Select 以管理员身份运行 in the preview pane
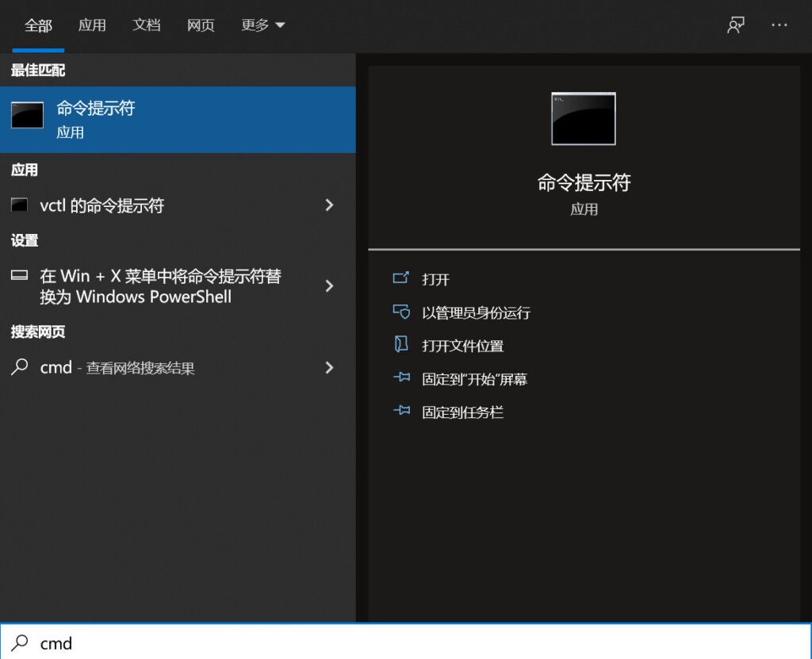Image resolution: width=812 pixels, height=659 pixels. (476, 312)
